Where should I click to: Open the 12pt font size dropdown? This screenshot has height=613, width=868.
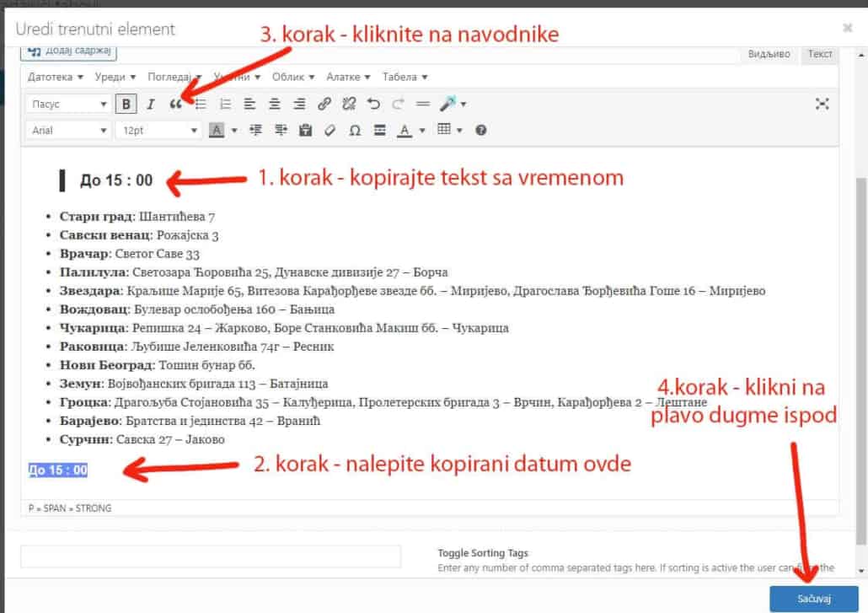point(158,130)
